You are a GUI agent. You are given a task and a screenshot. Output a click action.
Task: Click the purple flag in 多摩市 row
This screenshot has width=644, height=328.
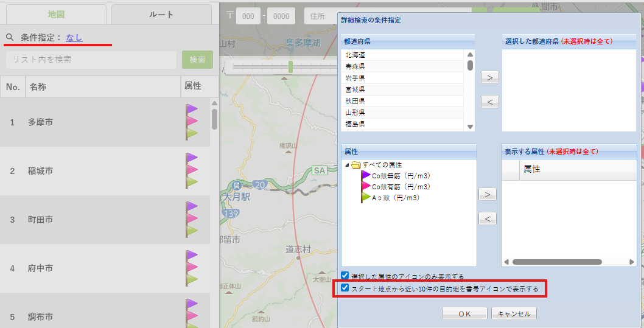click(x=192, y=110)
